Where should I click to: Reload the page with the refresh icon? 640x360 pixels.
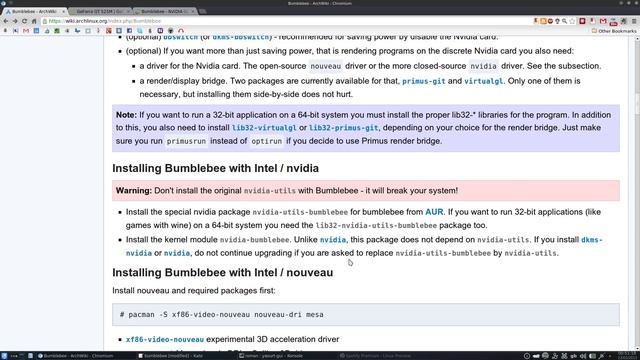[24, 21]
